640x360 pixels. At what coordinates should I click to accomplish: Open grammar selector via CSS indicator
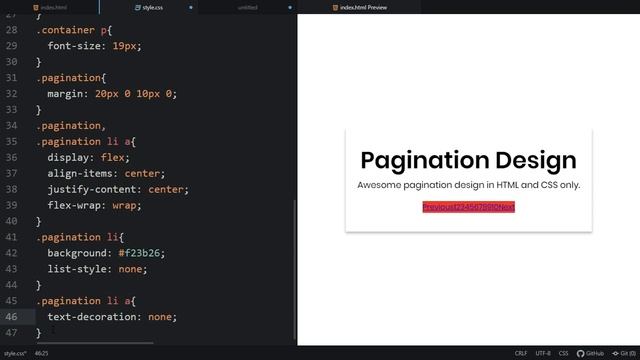pos(563,353)
